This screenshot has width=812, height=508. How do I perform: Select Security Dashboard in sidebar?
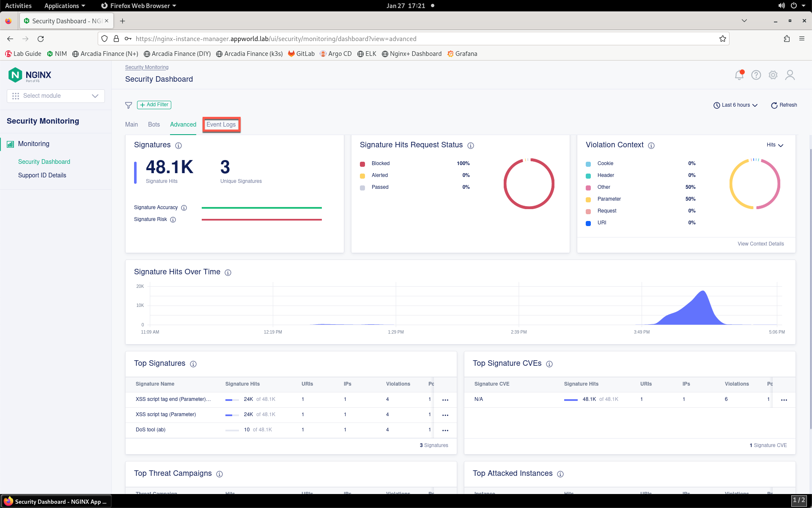click(x=44, y=162)
